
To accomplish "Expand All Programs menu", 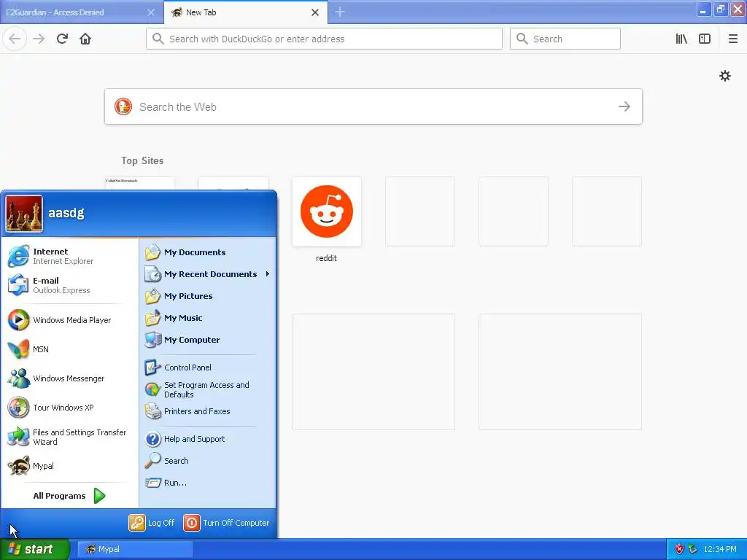I will pos(69,496).
